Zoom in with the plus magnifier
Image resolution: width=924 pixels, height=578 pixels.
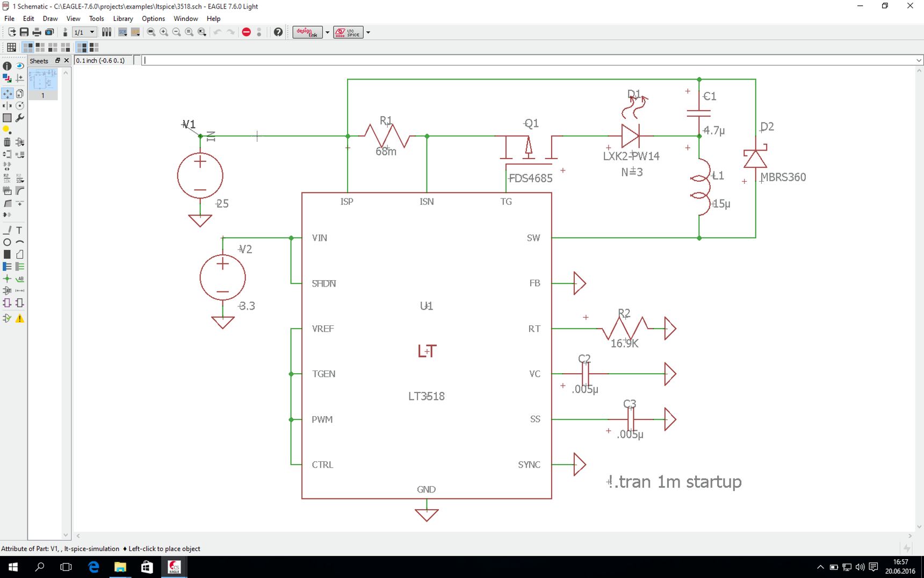(164, 32)
